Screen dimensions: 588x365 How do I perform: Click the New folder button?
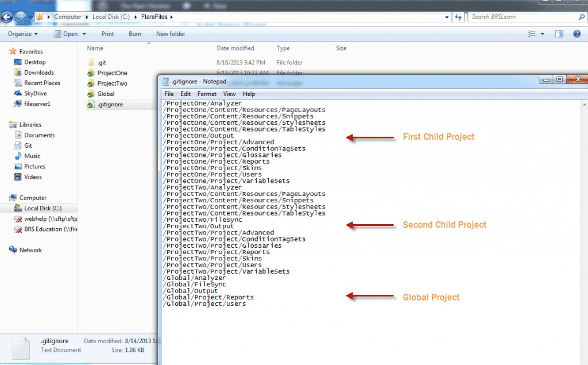[171, 34]
